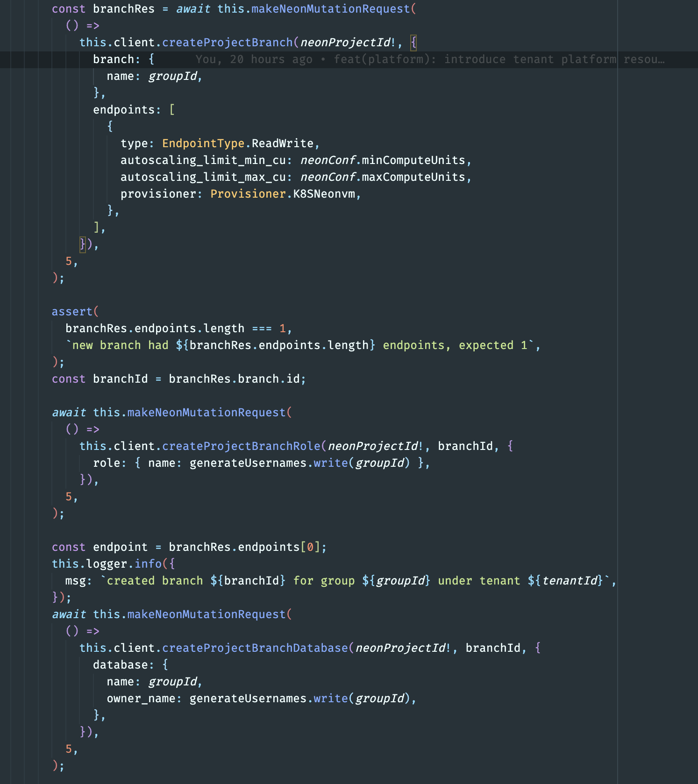Click 'branchId' in the 'const branchId' declaration
The width and height of the screenshot is (698, 784).
tap(121, 379)
